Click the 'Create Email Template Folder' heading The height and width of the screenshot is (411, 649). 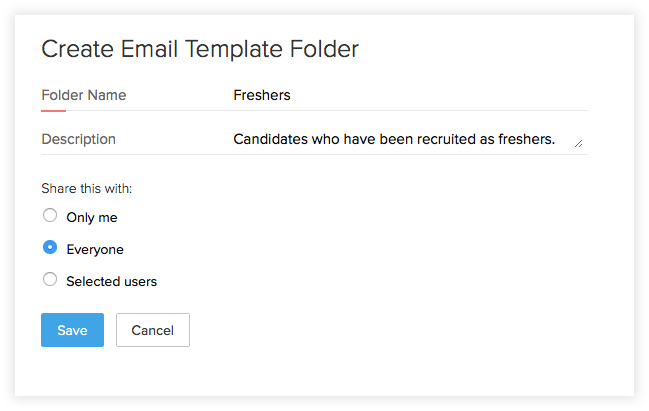[x=199, y=48]
